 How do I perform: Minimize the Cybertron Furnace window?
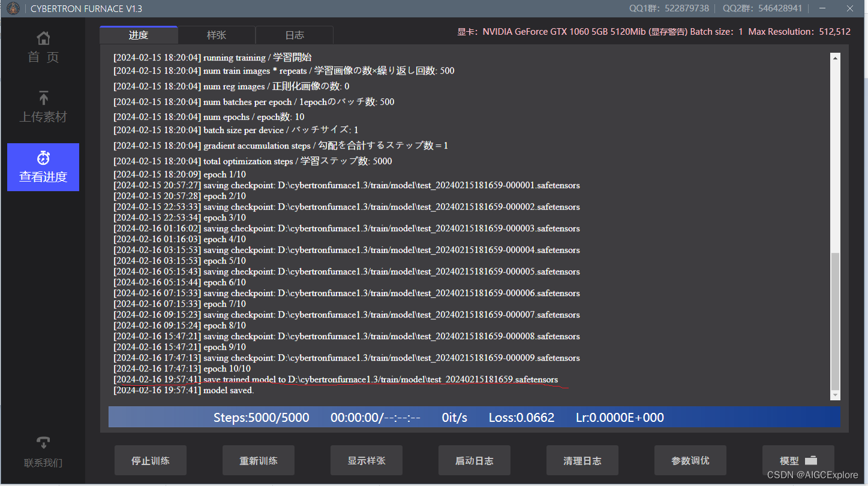pos(821,8)
